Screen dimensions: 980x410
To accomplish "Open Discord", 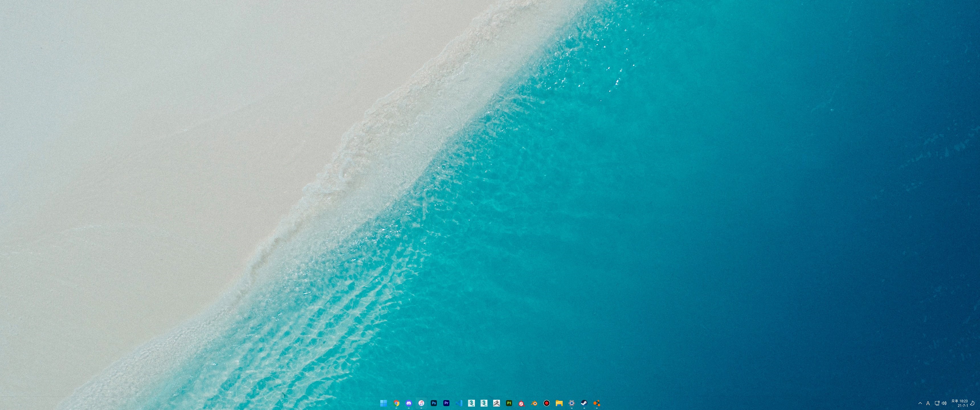I will point(409,403).
